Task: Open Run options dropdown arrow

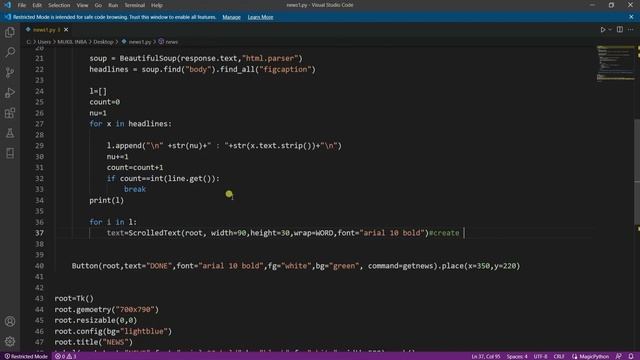Action: (610, 30)
